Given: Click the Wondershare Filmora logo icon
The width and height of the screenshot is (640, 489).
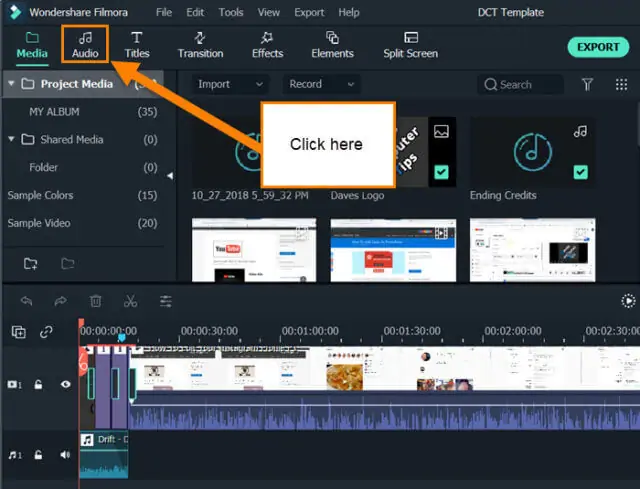Looking at the screenshot, I should (x=15, y=12).
